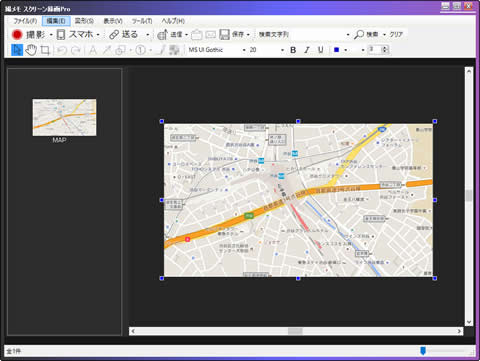Click the briefcase icon in the toolbar
This screenshot has height=361, width=480.
[x=197, y=34]
